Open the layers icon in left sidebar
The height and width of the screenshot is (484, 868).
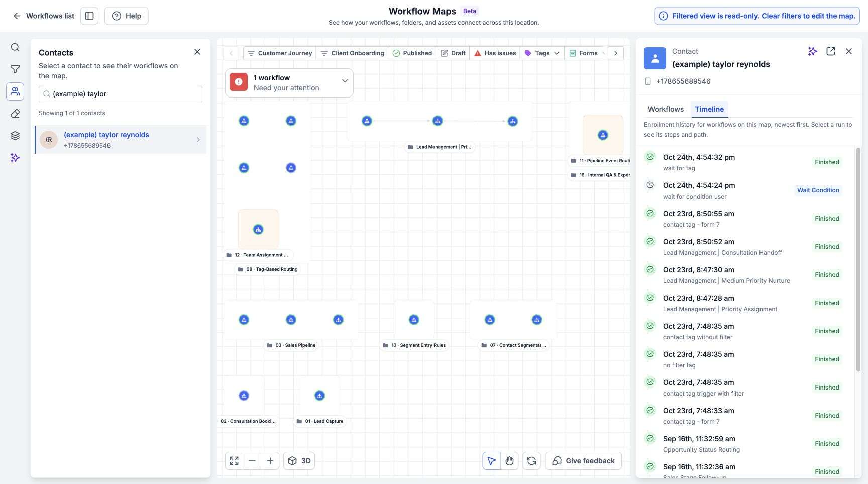coord(15,136)
